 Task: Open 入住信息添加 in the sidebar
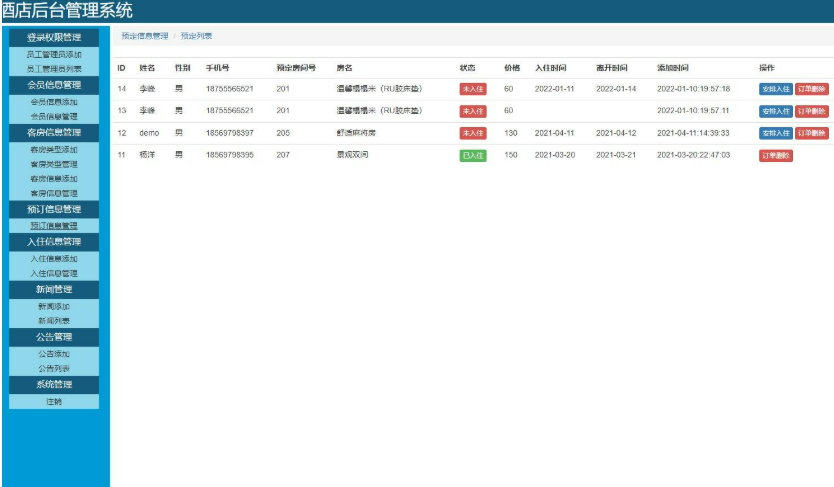[54, 258]
